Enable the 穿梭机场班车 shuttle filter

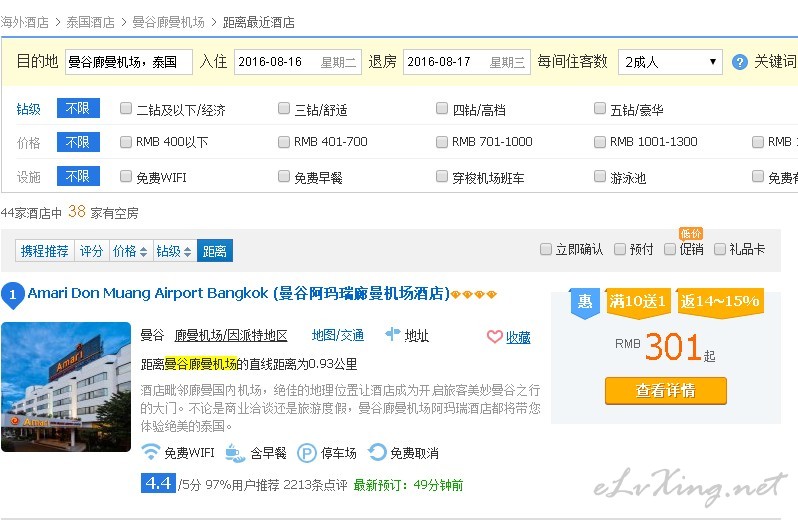tap(442, 176)
